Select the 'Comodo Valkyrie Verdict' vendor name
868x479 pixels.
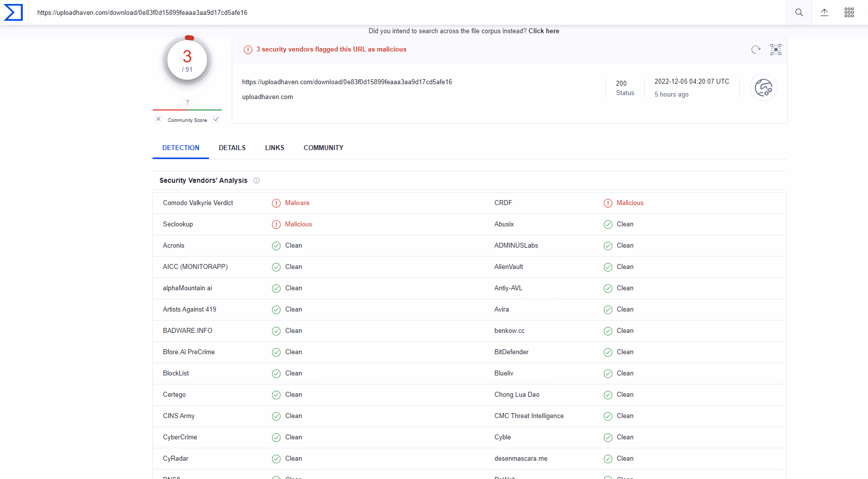[198, 203]
